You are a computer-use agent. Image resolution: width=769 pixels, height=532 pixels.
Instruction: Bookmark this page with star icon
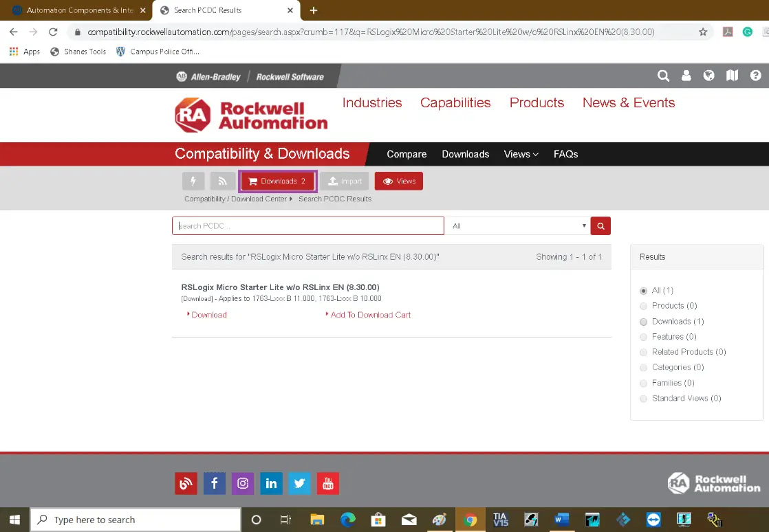(703, 32)
